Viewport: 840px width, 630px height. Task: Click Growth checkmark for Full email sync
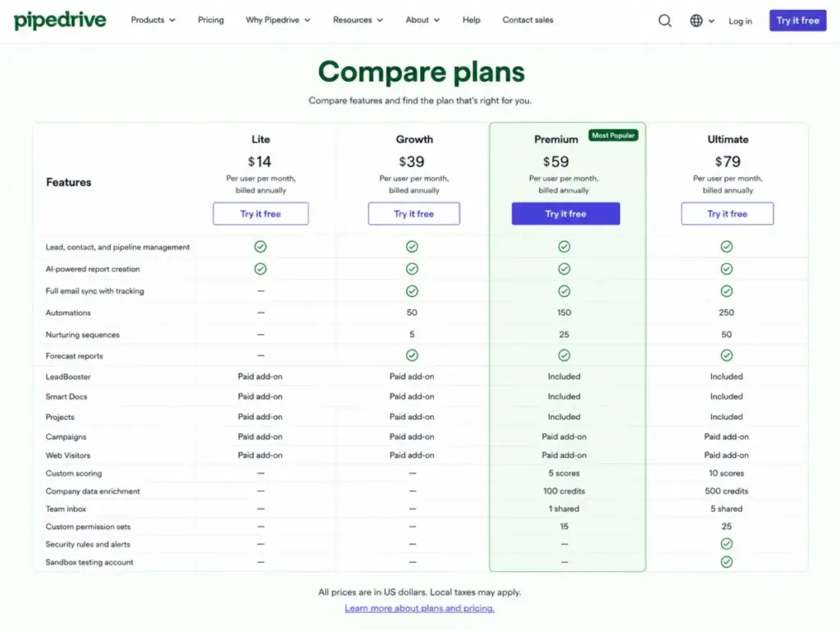[x=412, y=291]
